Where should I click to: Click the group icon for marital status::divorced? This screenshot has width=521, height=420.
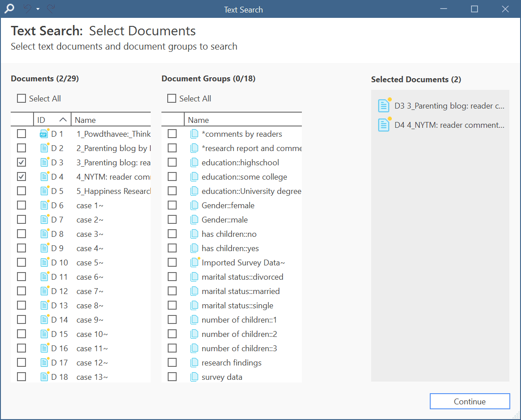pos(195,277)
